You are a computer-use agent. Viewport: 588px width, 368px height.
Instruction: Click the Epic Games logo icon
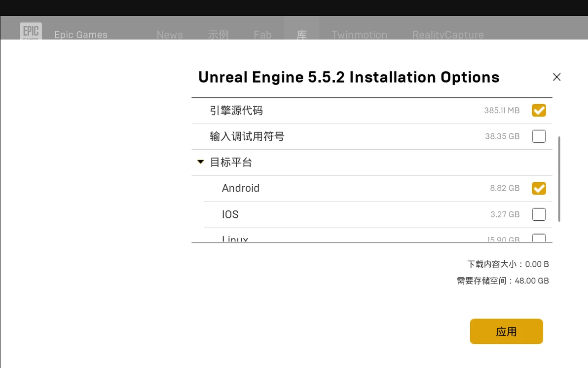31,31
